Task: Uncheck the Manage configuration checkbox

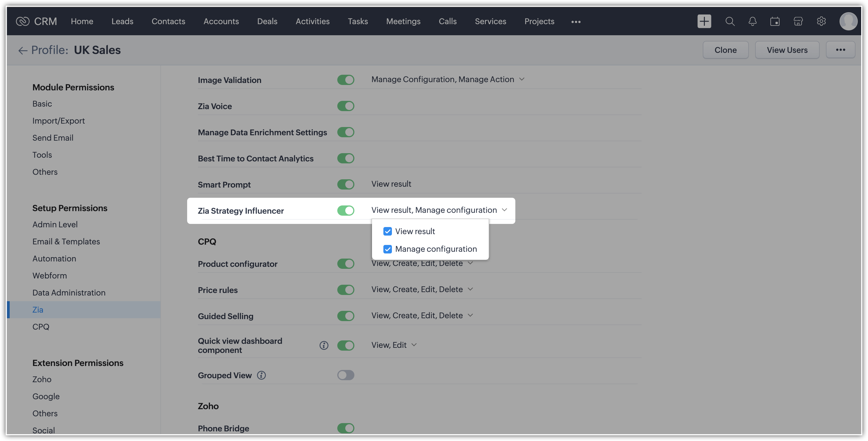Action: 387,249
